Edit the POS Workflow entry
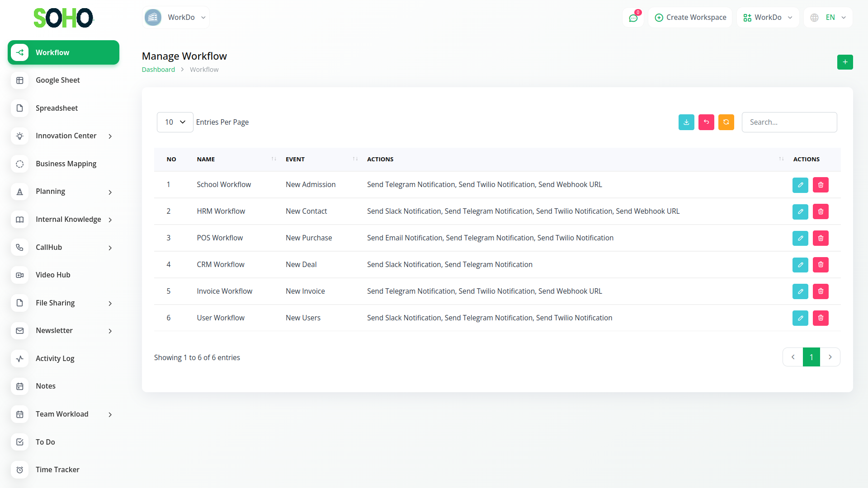 tap(800, 238)
